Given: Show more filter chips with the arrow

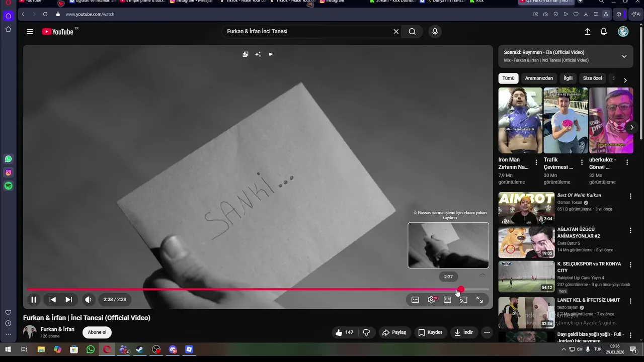Looking at the screenshot, I should [x=625, y=80].
